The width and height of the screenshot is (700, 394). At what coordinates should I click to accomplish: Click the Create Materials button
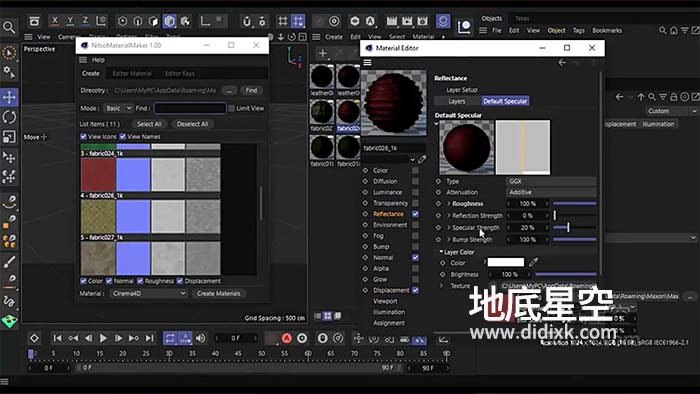[219, 293]
